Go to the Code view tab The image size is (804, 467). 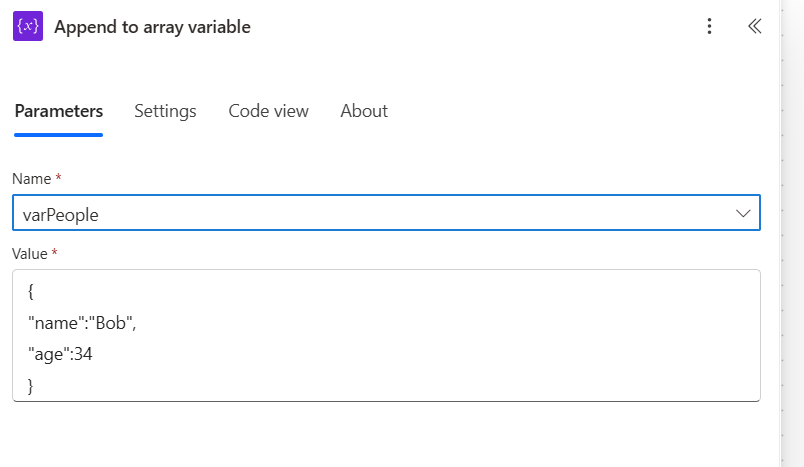[x=268, y=111]
